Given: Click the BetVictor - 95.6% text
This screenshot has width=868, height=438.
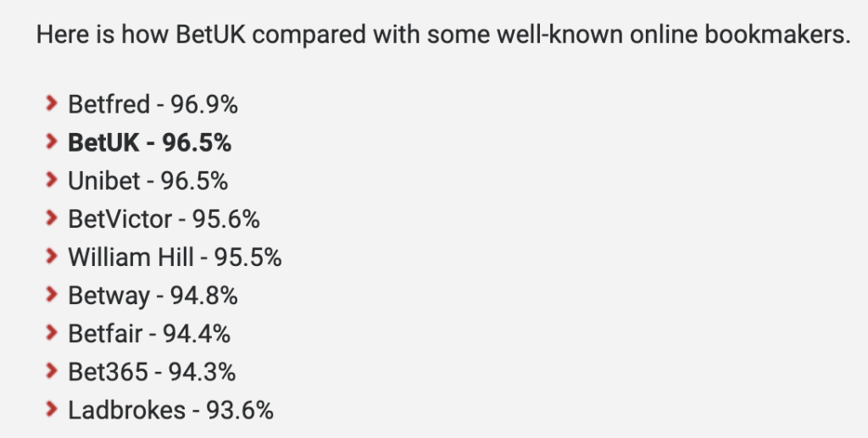Looking at the screenshot, I should click(x=164, y=219).
